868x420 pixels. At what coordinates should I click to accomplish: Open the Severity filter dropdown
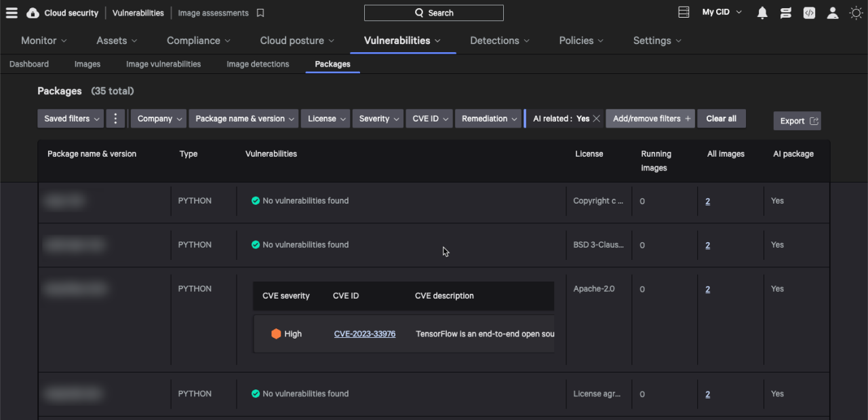(x=378, y=119)
